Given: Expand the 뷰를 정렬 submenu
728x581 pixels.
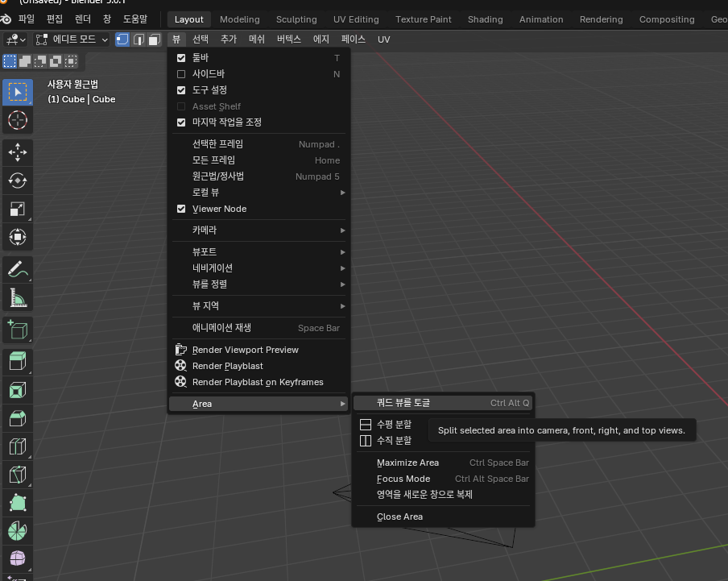Looking at the screenshot, I should pos(259,284).
